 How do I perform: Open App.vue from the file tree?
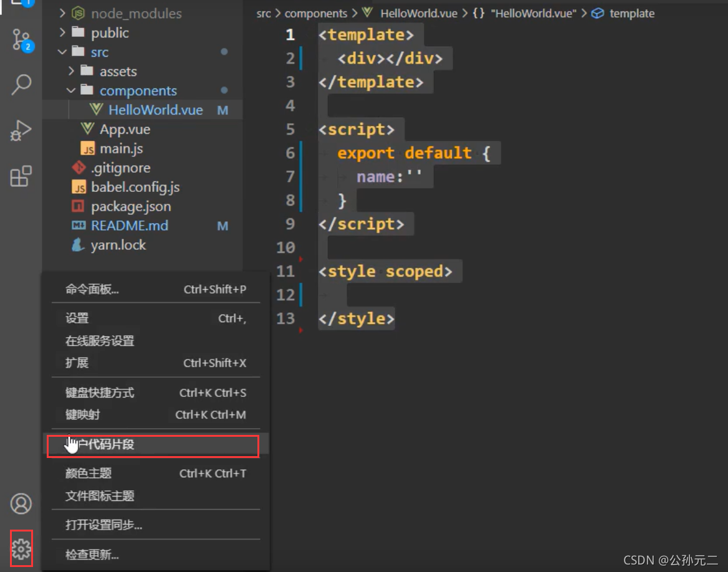click(x=125, y=129)
